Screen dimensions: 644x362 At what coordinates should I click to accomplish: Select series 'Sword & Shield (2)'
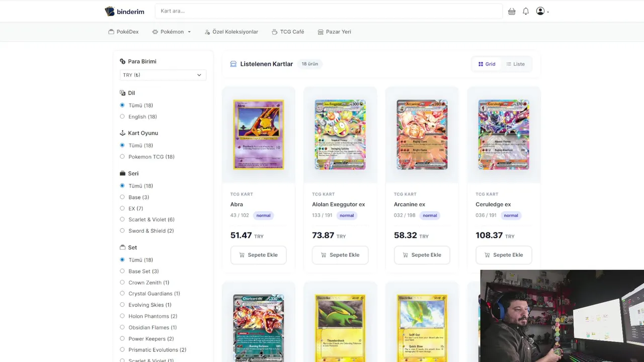point(146,231)
